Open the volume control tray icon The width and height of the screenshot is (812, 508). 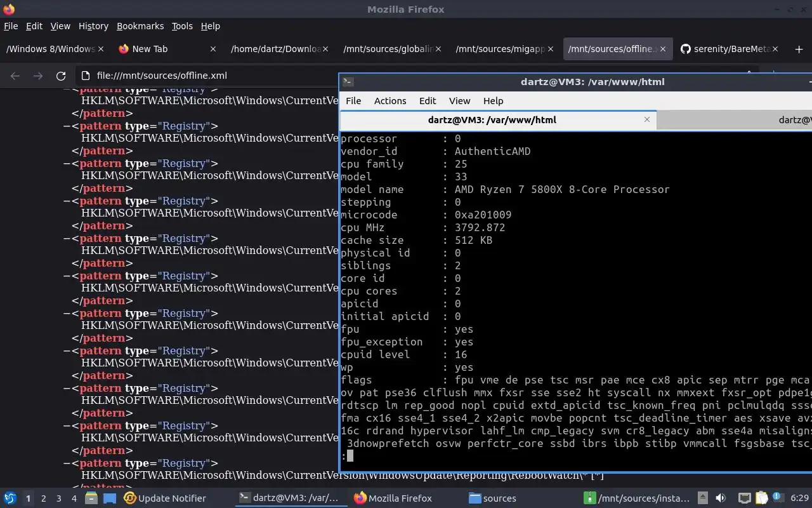click(x=721, y=498)
